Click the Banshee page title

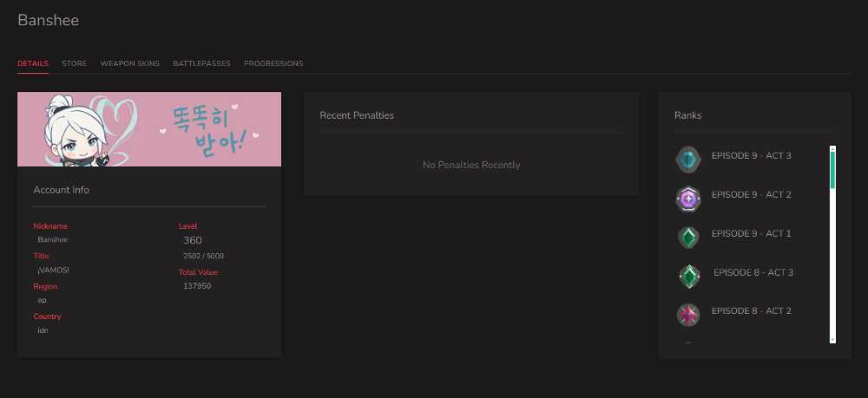tap(48, 21)
